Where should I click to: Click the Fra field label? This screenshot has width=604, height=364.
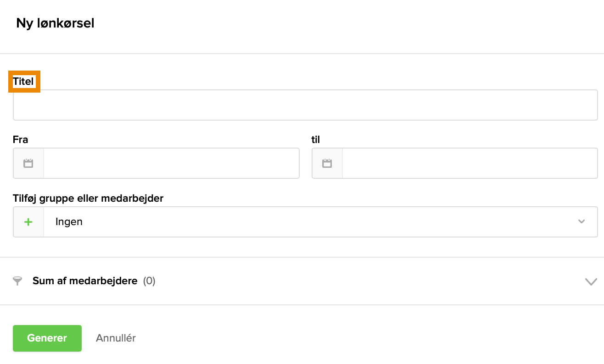(21, 140)
